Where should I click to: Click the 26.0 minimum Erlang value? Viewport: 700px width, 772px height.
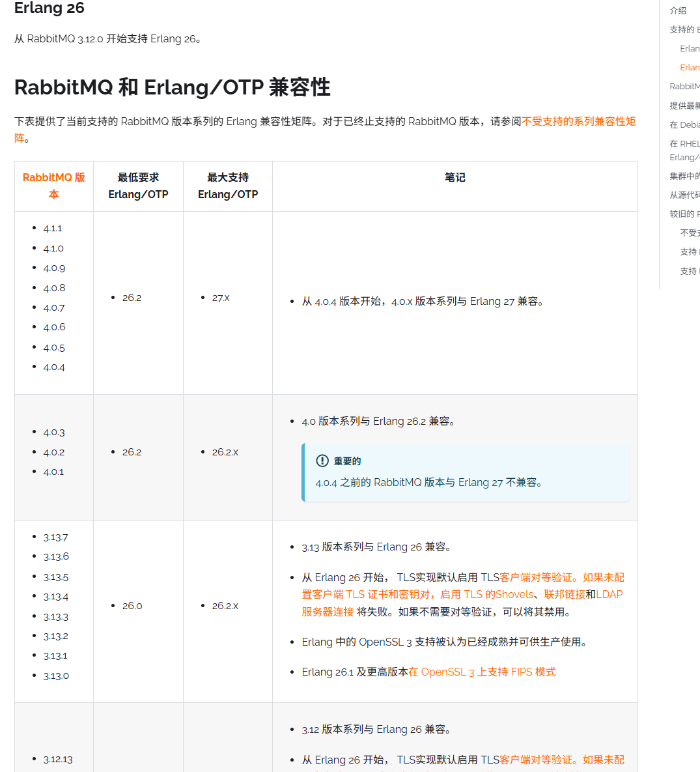point(132,606)
